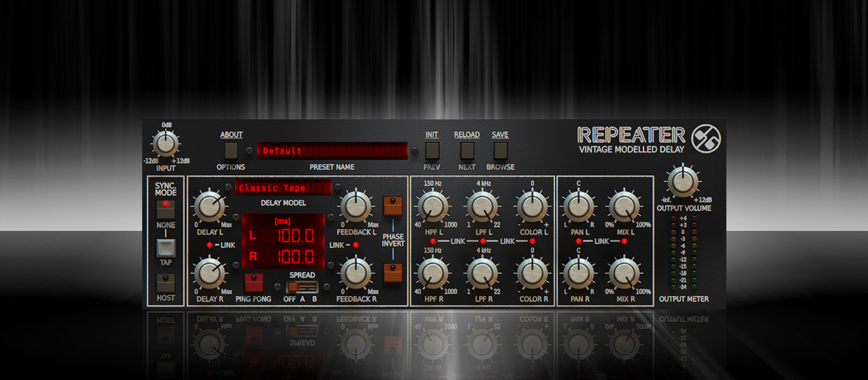
Task: Toggle the link LED below HPF L
Action: [x=433, y=241]
